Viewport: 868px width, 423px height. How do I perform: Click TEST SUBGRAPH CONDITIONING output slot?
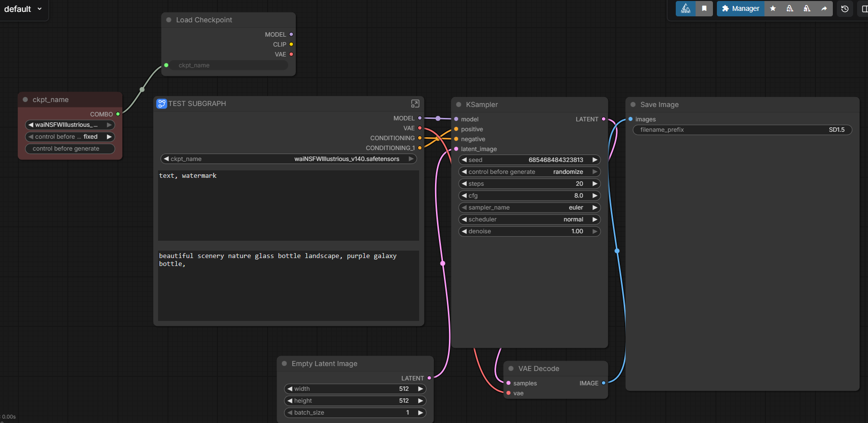click(420, 138)
